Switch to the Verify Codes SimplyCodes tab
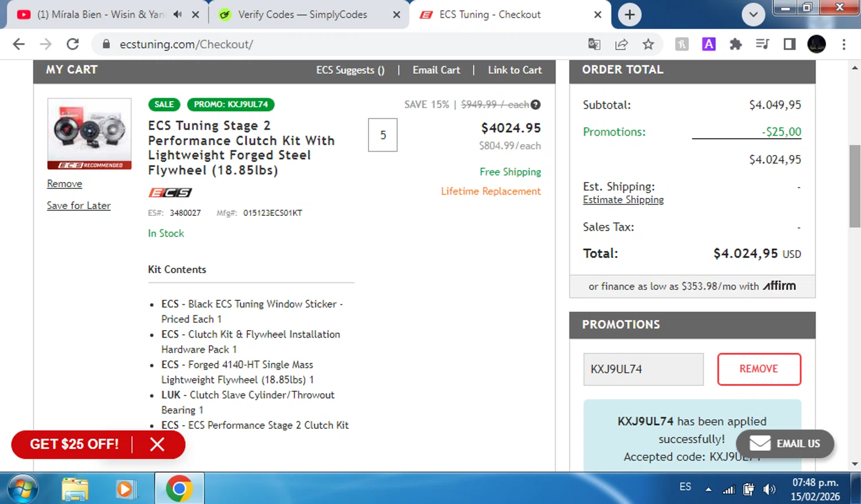Viewport: 861px width, 504px height. coord(302,15)
